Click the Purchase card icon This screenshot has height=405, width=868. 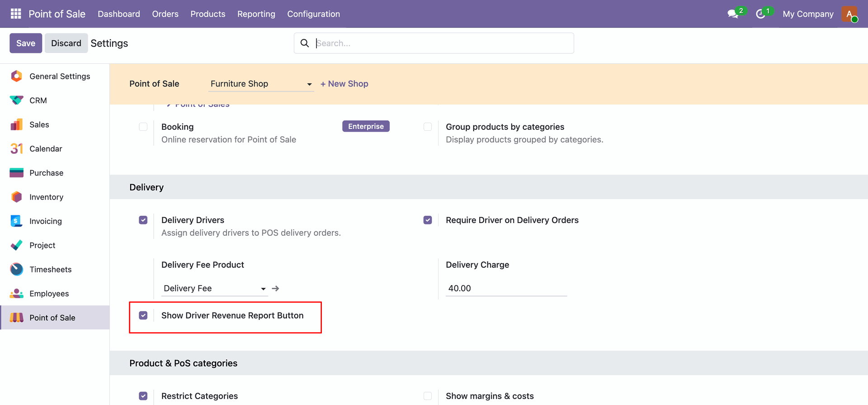16,173
